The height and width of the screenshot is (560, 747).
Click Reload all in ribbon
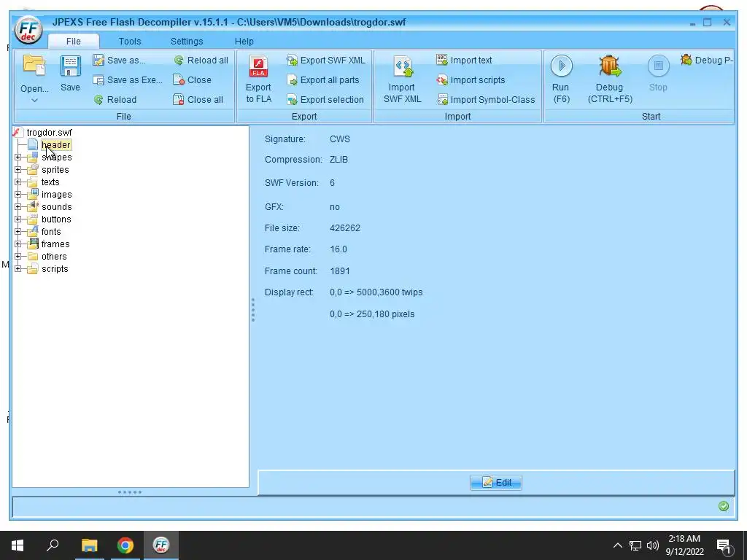pyautogui.click(x=201, y=60)
